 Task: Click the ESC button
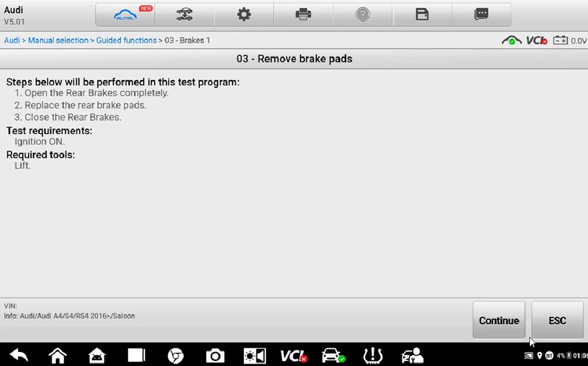557,320
